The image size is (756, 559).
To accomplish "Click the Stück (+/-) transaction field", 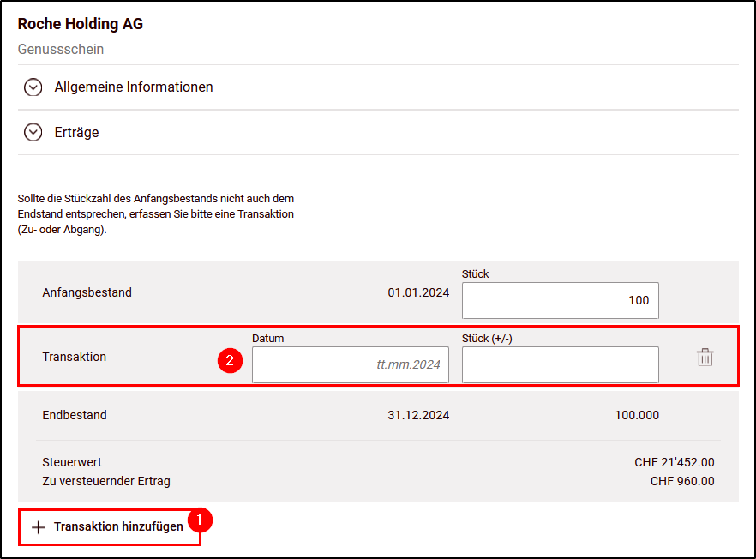I will 561,364.
